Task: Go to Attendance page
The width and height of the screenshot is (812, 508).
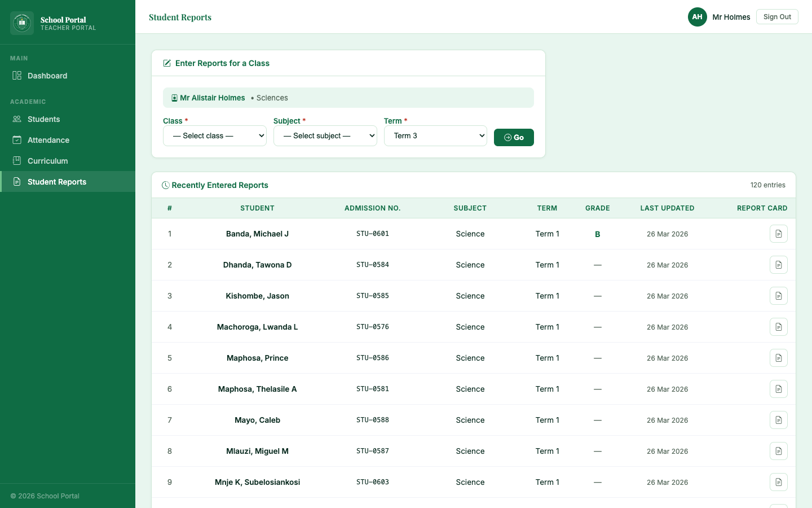Action: click(x=48, y=140)
